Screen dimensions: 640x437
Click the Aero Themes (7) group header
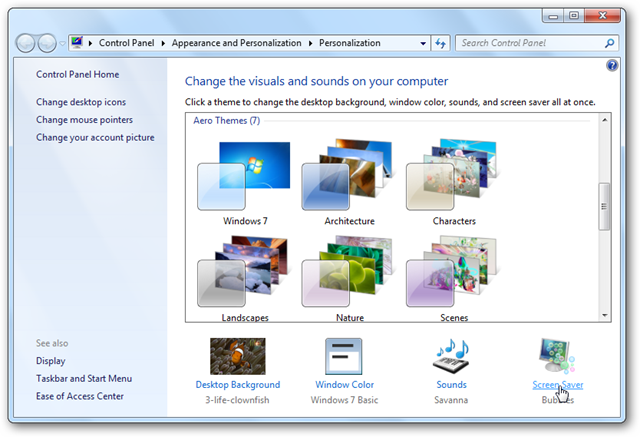tap(227, 121)
